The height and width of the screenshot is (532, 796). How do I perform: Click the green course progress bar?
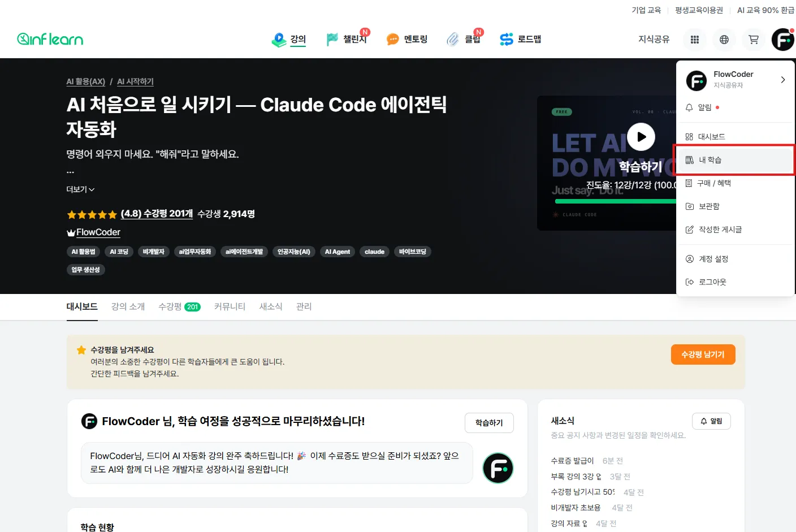(616, 201)
